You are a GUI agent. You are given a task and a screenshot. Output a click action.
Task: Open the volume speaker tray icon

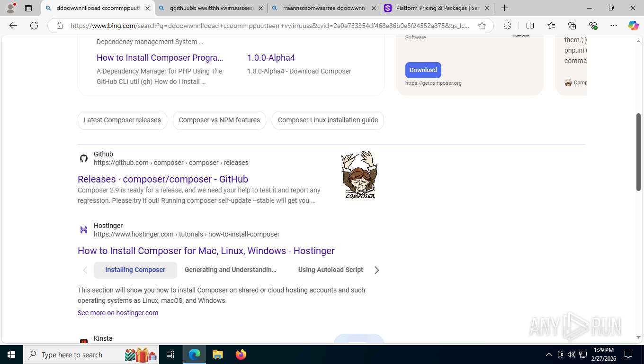(x=571, y=355)
